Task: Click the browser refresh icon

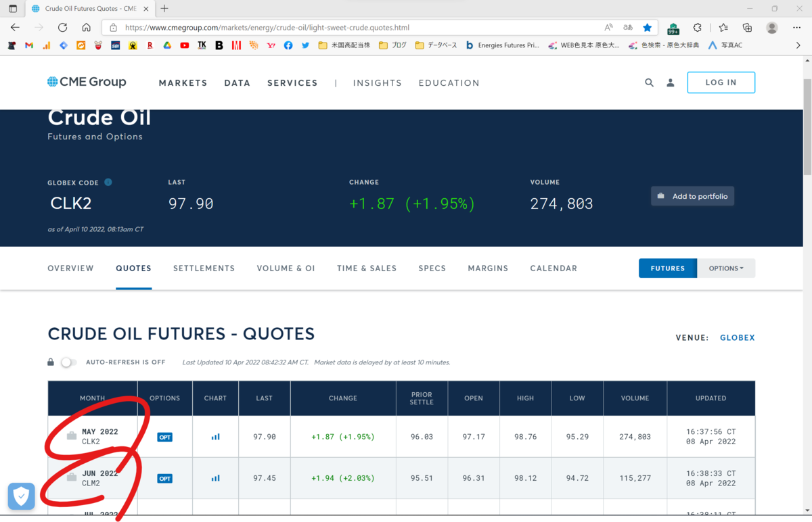Action: pos(62,28)
